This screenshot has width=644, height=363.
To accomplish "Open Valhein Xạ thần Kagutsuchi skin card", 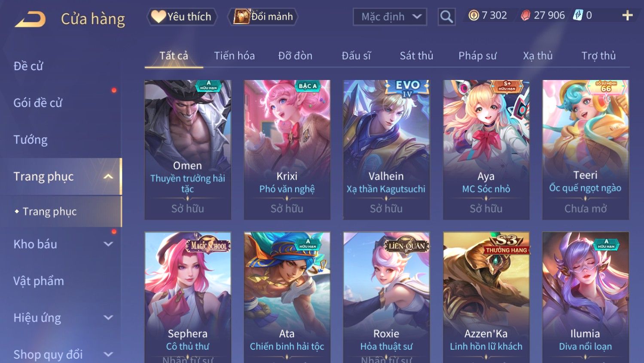I will [x=386, y=150].
